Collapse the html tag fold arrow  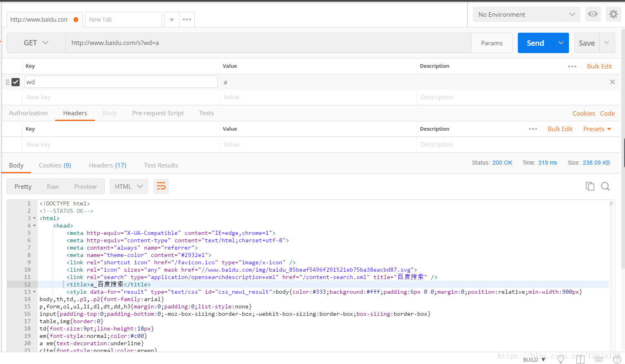[34, 219]
